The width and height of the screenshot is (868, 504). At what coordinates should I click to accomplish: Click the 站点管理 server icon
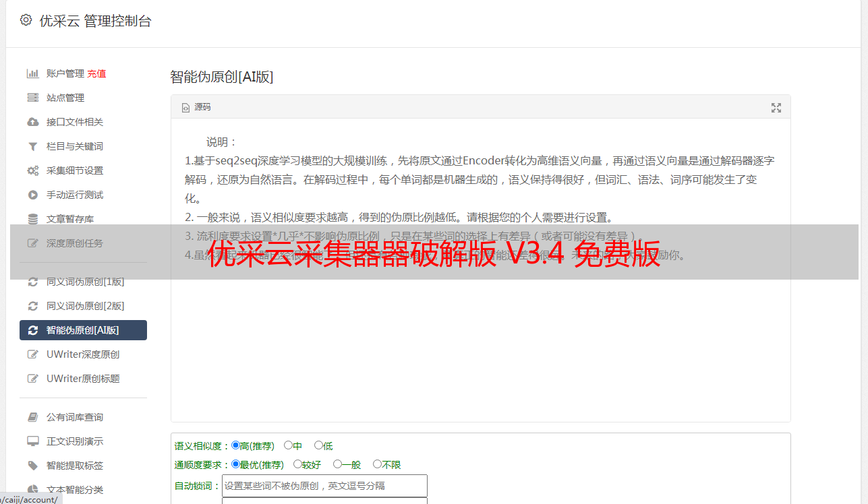pos(32,98)
